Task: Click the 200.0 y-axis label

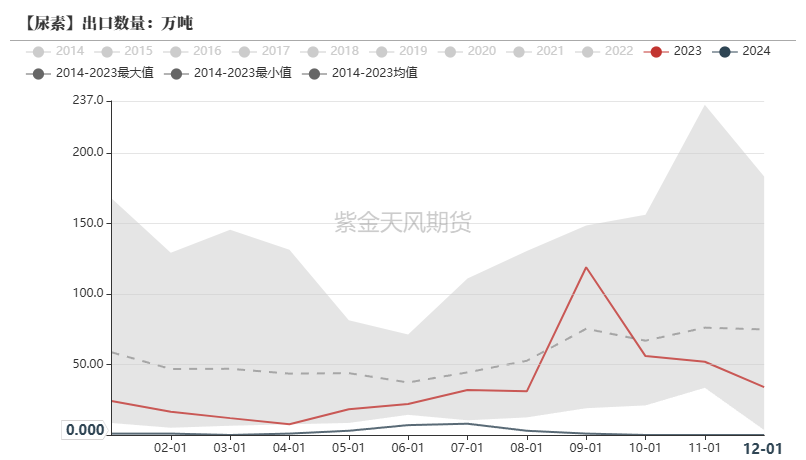Action: point(88,152)
